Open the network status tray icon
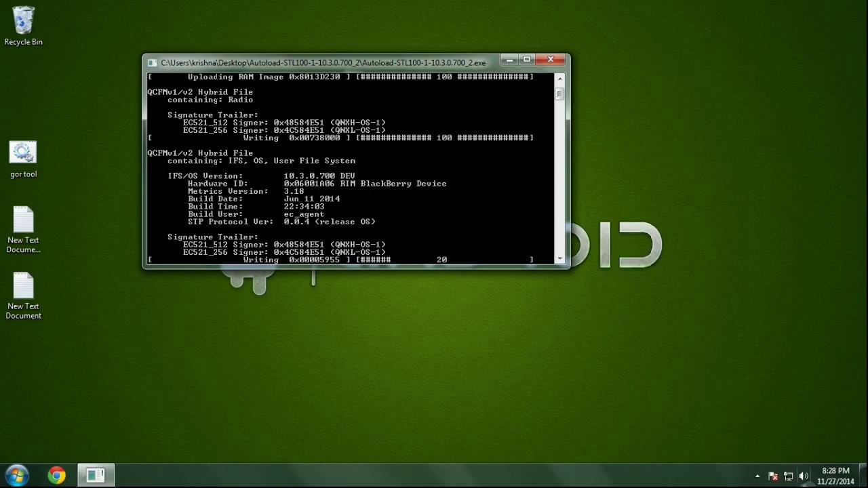This screenshot has height=488, width=868. (788, 476)
